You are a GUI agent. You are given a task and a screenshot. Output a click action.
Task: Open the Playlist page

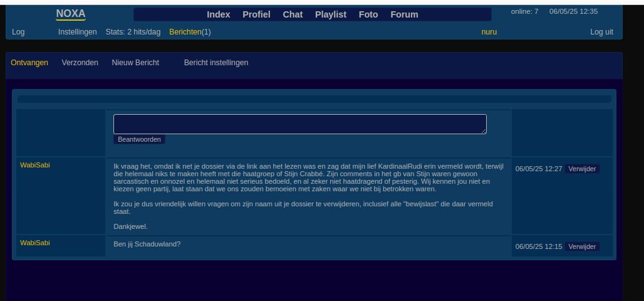331,14
